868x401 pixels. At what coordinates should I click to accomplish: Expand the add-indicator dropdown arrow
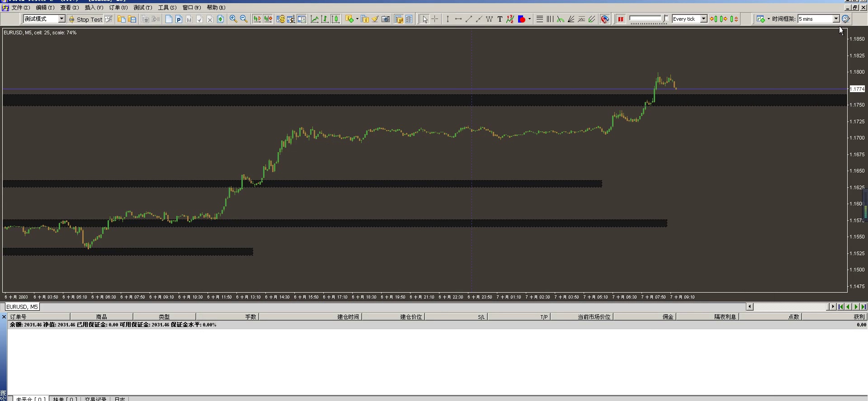pos(357,19)
